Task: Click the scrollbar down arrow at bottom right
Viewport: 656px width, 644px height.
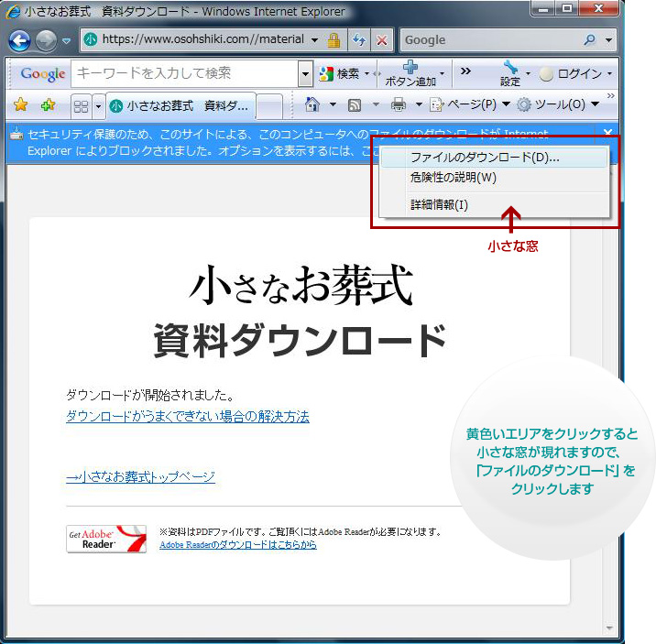Action: tap(609, 628)
